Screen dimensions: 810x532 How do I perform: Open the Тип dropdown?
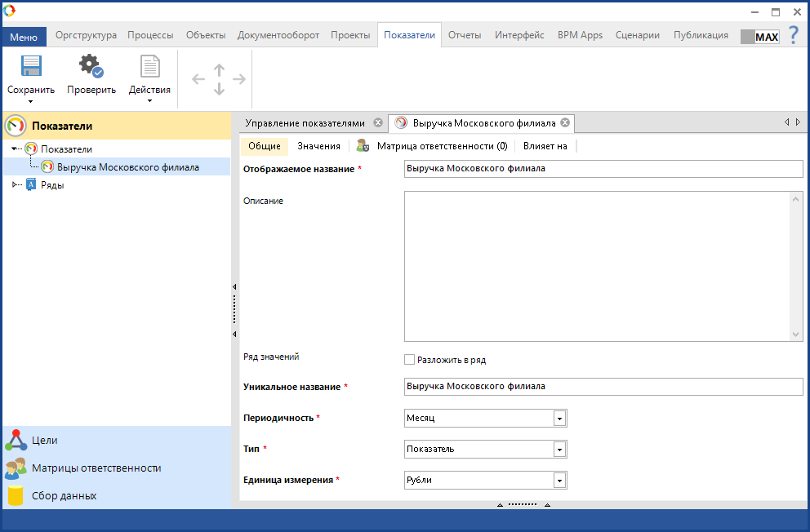(559, 450)
